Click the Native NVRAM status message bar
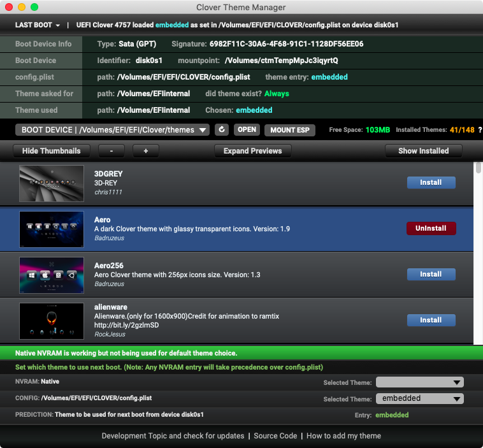The image size is (483, 448). 242,353
